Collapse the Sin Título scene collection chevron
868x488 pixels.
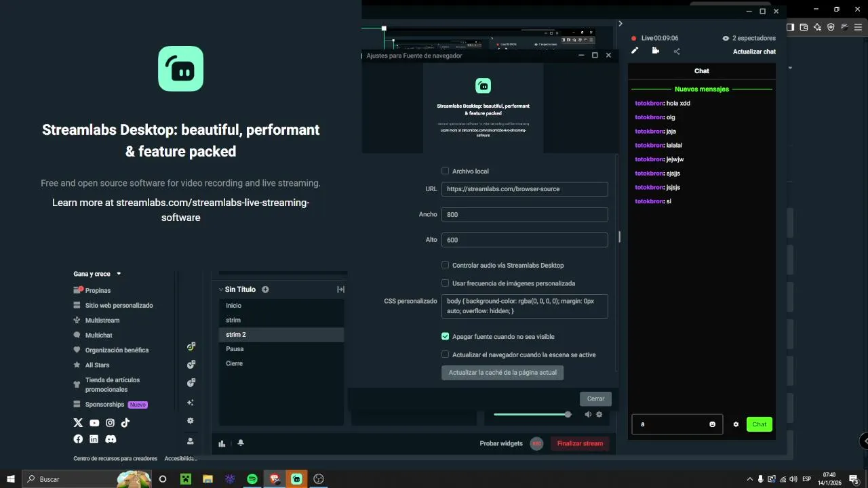(220, 289)
